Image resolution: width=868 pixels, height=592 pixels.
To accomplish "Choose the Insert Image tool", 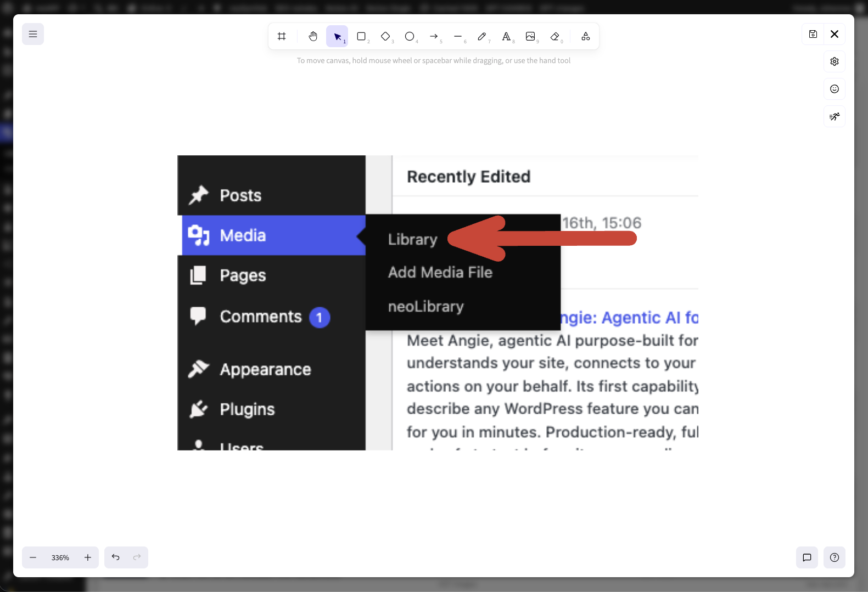I will 530,36.
